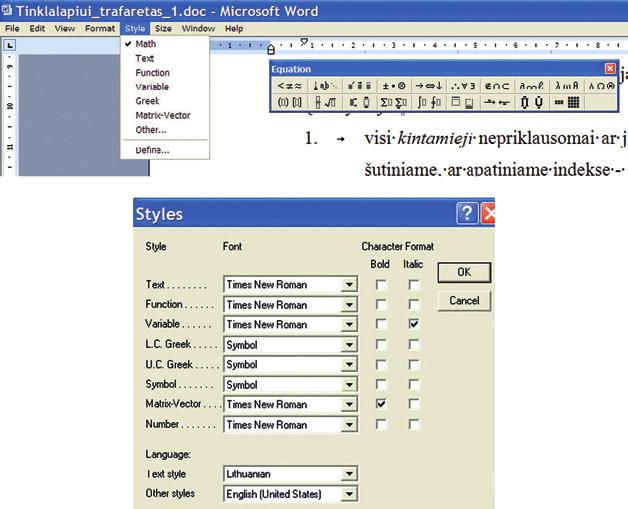Open set theory symbols palette

pyautogui.click(x=497, y=86)
